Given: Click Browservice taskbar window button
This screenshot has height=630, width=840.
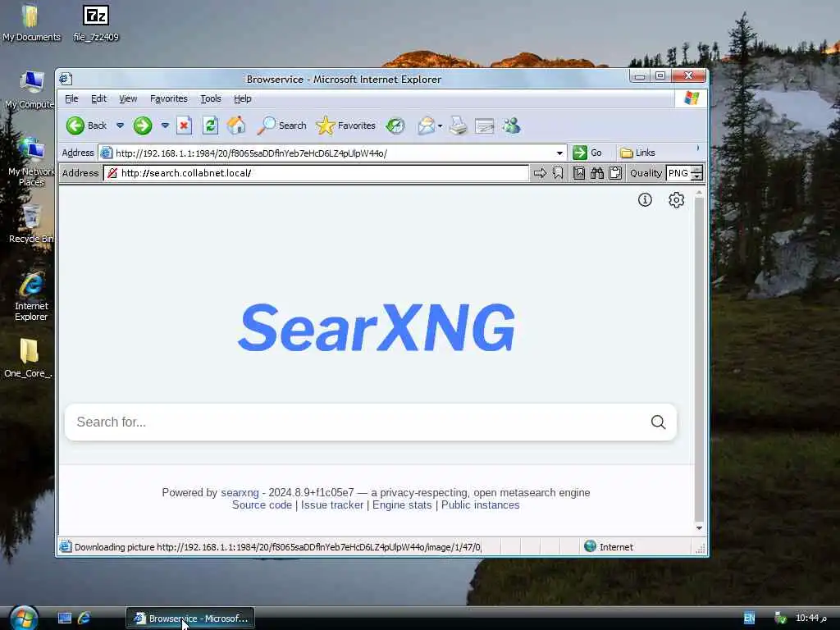Looking at the screenshot, I should coord(190,619).
